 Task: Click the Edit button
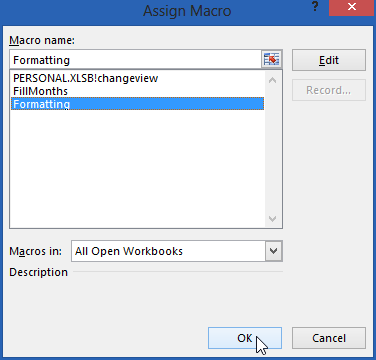329,60
